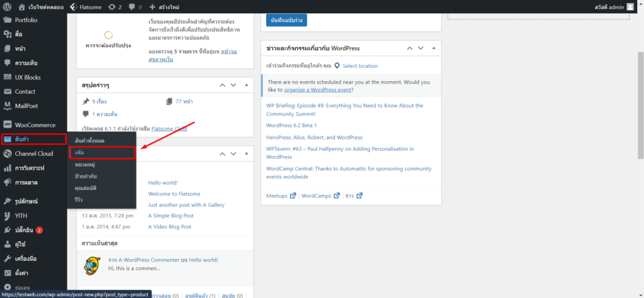Open the WordCamps external link

pyautogui.click(x=321, y=196)
